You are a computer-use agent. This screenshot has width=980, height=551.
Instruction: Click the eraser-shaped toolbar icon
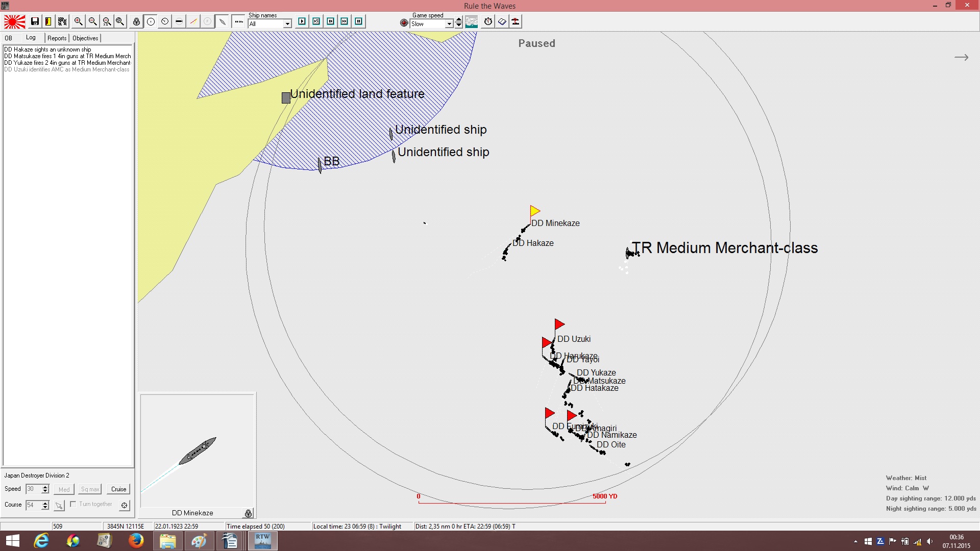click(502, 21)
